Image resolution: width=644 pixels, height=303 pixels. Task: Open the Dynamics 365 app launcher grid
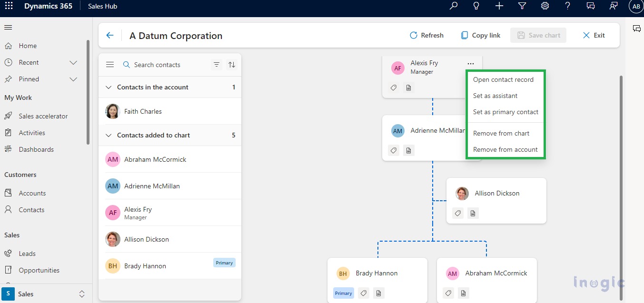point(9,6)
